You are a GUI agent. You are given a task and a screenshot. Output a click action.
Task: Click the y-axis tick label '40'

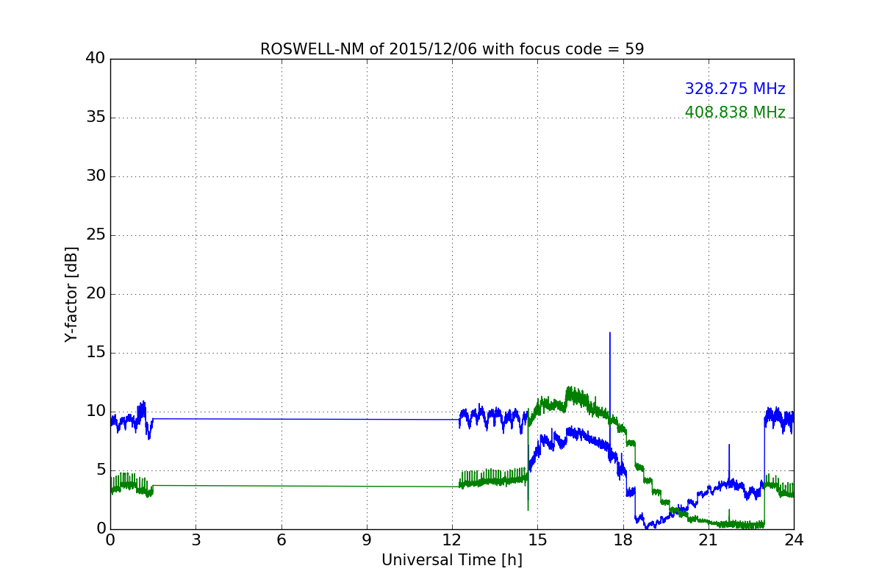pos(96,59)
